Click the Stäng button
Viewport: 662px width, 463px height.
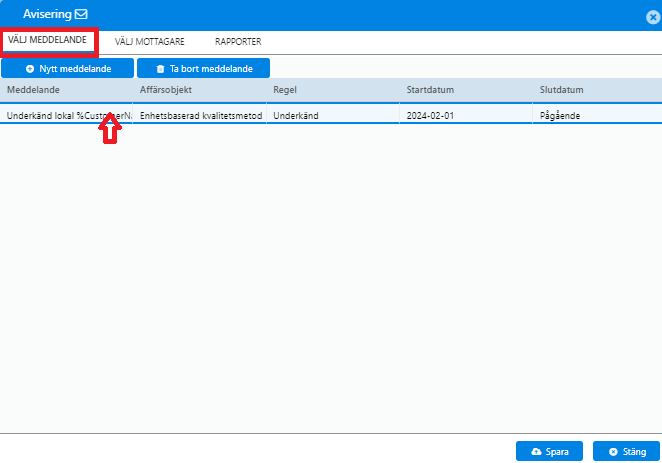pos(627,452)
